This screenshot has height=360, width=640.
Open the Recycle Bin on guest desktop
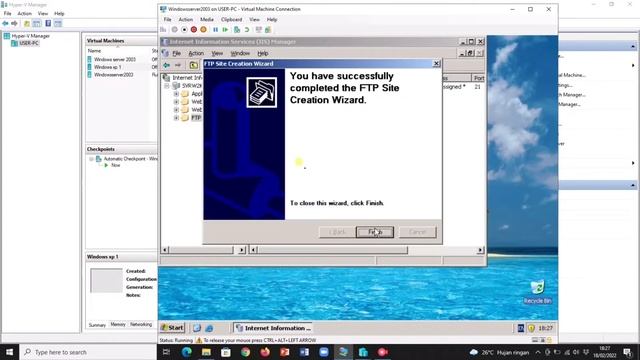537,291
